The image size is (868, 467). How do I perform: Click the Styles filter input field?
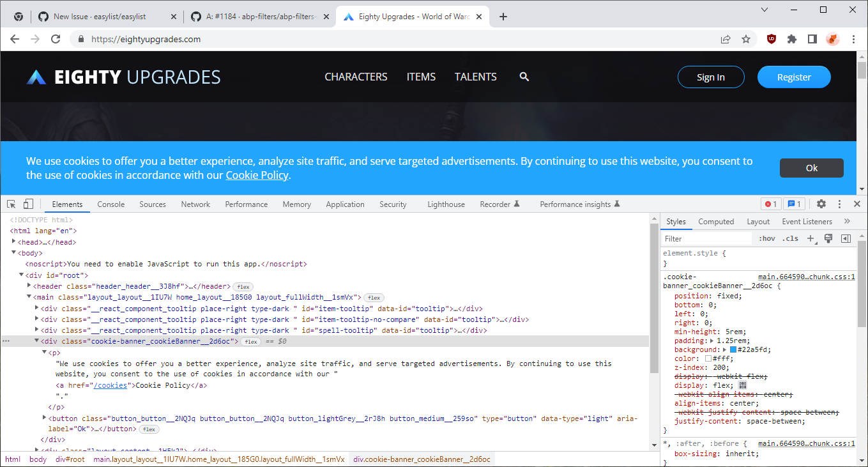[x=706, y=238]
